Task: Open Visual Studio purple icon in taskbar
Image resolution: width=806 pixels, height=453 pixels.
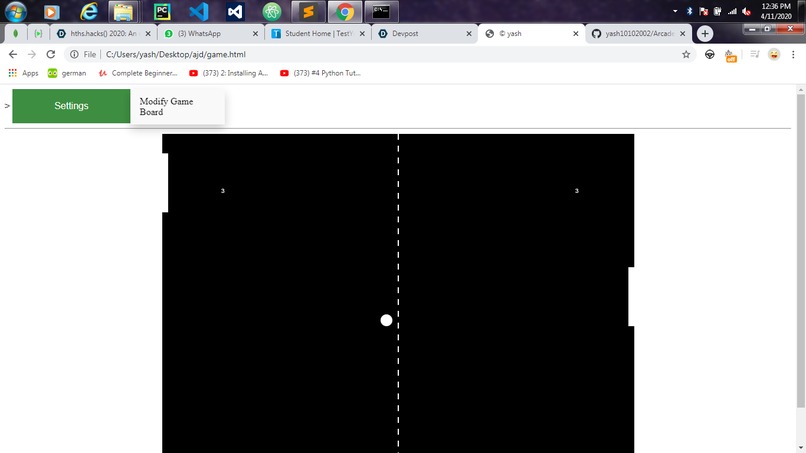Action: (235, 11)
